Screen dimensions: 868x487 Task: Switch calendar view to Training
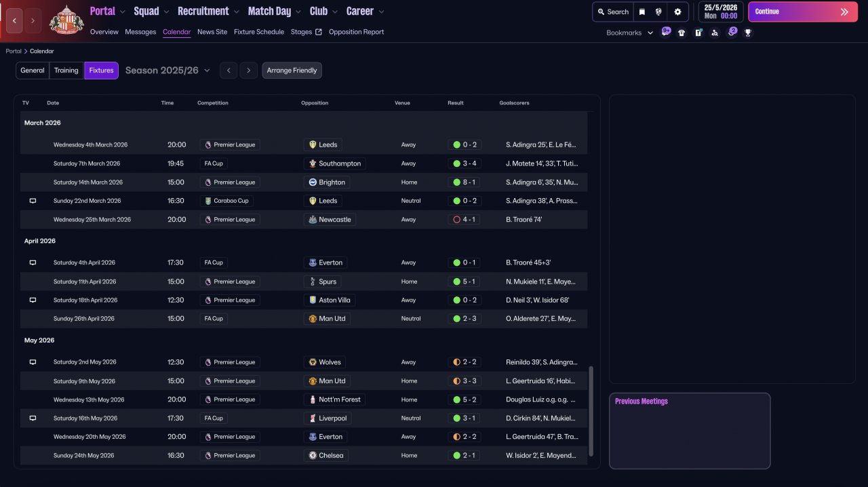66,71
